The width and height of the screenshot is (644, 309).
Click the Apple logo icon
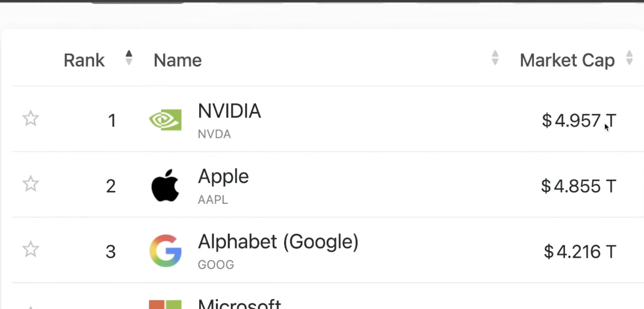(x=165, y=185)
